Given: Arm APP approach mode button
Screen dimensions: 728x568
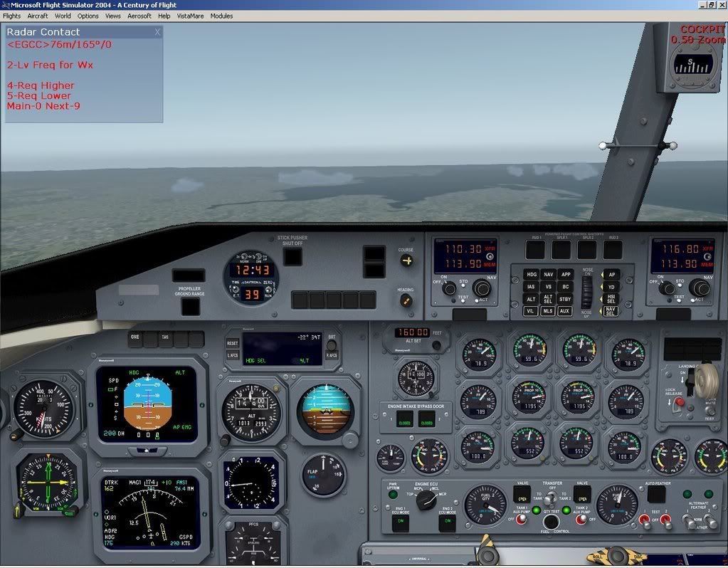Looking at the screenshot, I should pyautogui.click(x=565, y=275).
